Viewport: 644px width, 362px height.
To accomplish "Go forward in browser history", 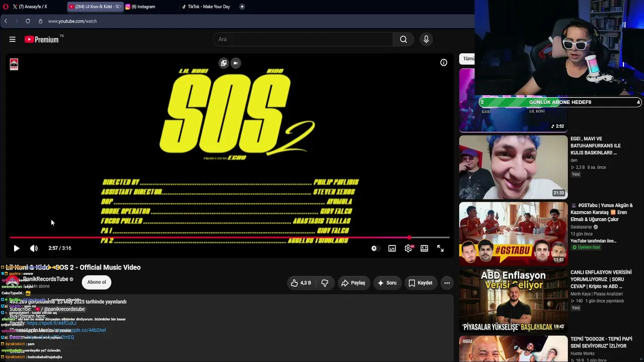I will [16, 21].
